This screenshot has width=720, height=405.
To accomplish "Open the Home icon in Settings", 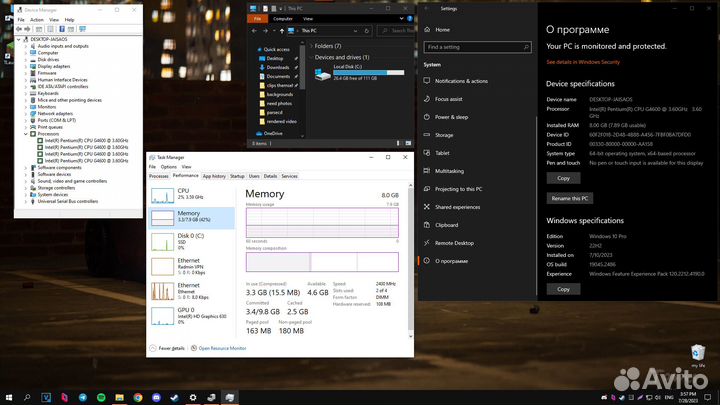I will (427, 29).
